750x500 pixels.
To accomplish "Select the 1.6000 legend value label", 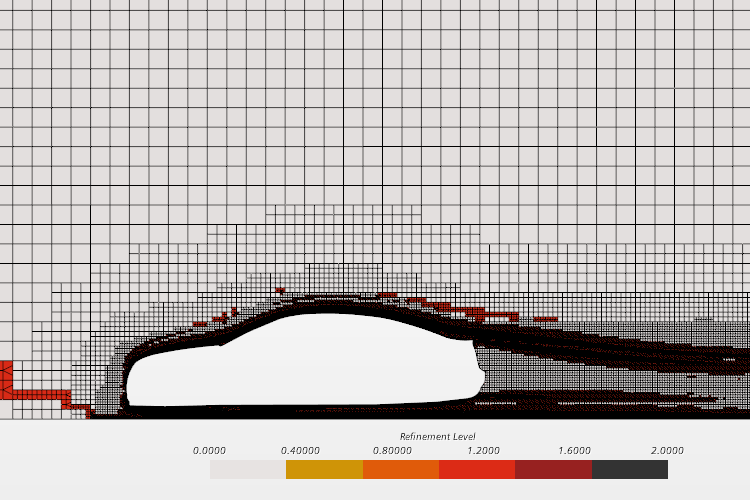I will pyautogui.click(x=574, y=451).
